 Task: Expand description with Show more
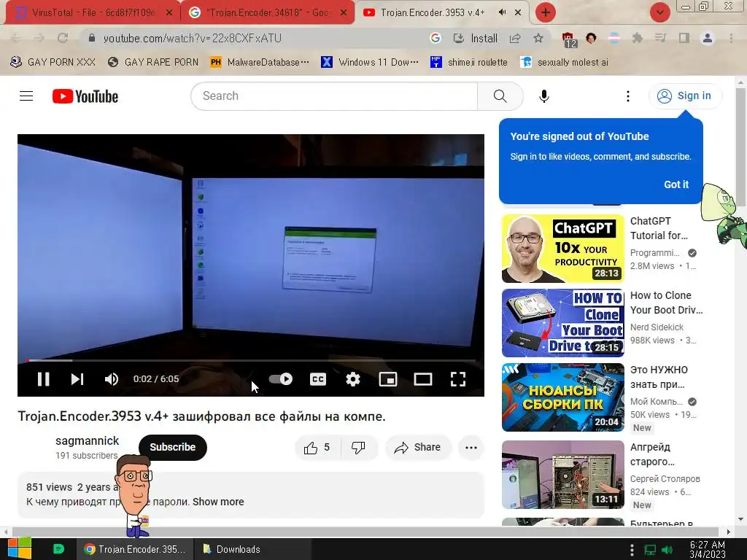[218, 502]
